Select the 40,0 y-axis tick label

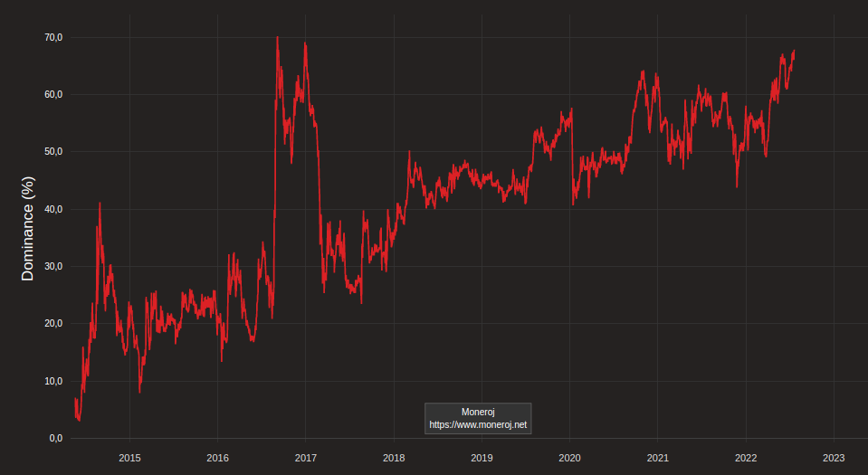tap(53, 209)
